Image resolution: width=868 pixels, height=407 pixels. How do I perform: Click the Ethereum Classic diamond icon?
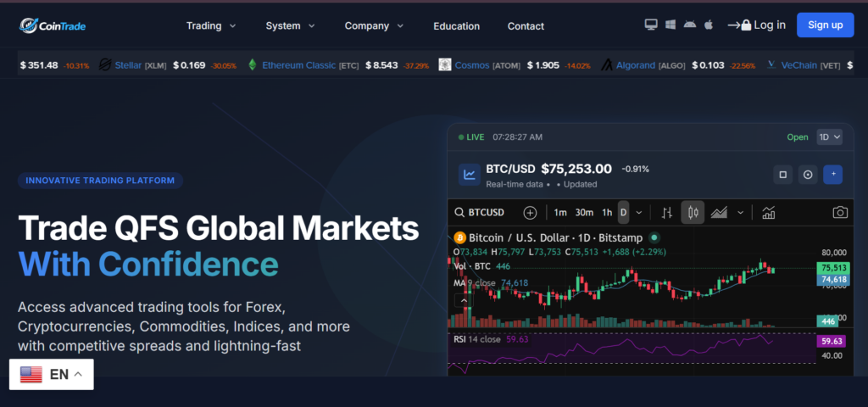pyautogui.click(x=253, y=64)
